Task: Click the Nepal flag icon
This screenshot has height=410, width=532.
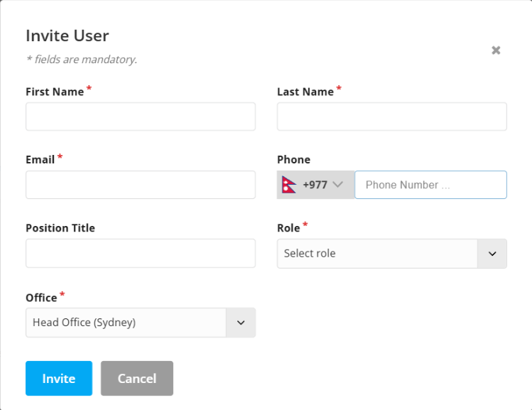Action: [x=289, y=185]
